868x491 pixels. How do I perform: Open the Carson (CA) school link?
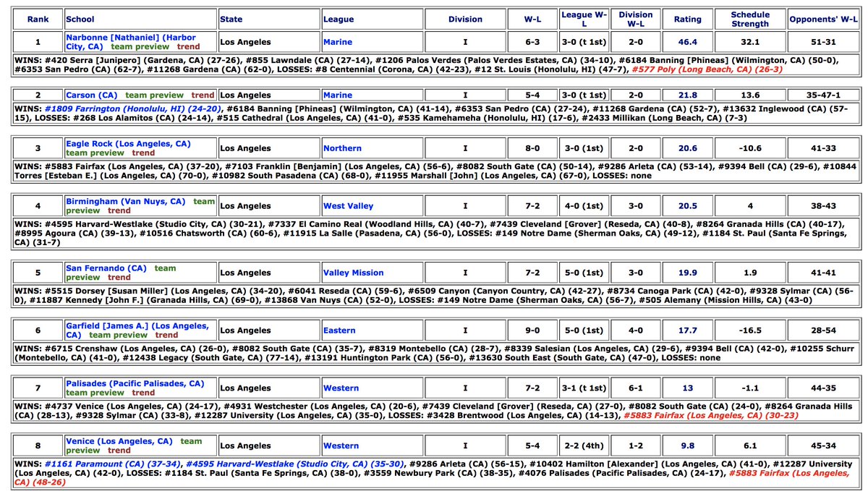coord(91,95)
